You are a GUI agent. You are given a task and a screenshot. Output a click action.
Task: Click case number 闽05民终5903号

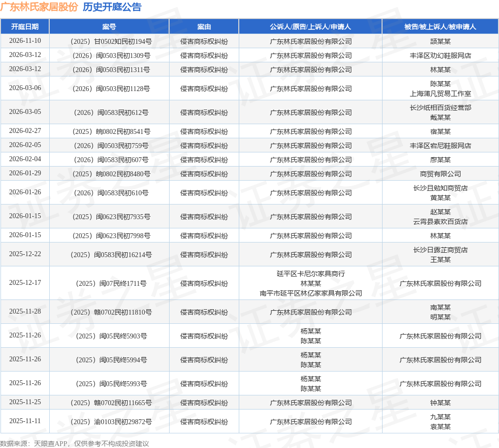tap(111, 336)
